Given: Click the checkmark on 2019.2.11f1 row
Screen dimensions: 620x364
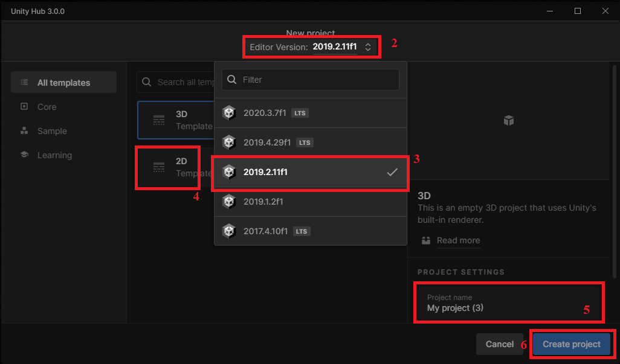Looking at the screenshot, I should [x=392, y=172].
